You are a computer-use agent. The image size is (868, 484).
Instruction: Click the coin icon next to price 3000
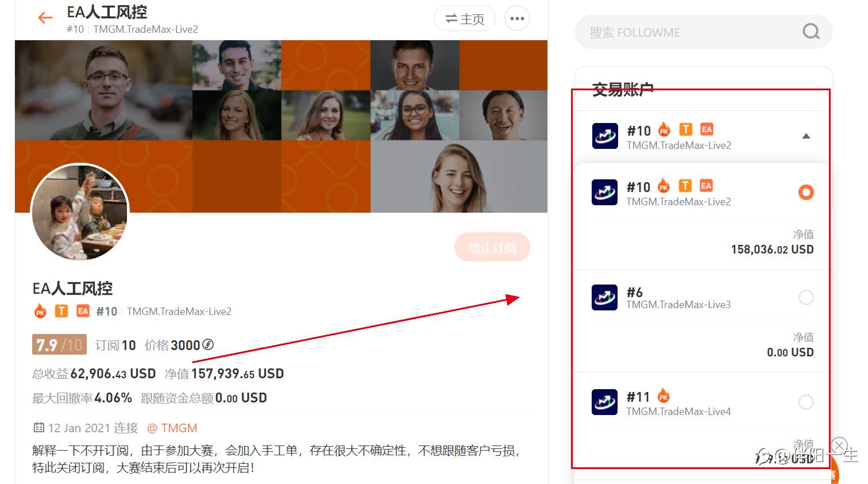click(208, 344)
